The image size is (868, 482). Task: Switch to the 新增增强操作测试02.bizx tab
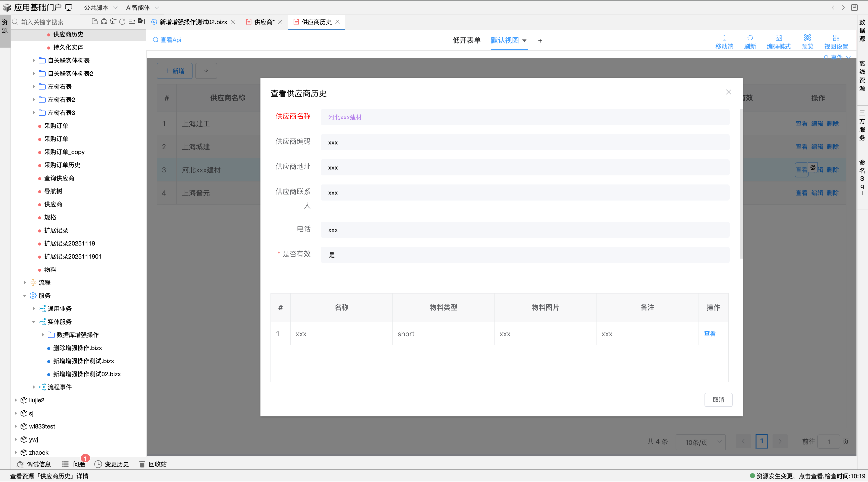coord(192,22)
